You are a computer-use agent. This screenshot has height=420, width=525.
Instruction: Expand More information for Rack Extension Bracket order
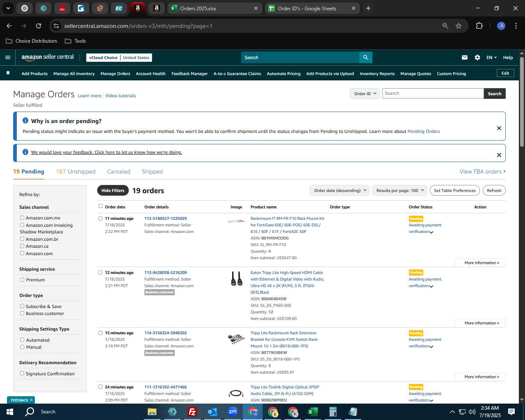click(x=480, y=377)
